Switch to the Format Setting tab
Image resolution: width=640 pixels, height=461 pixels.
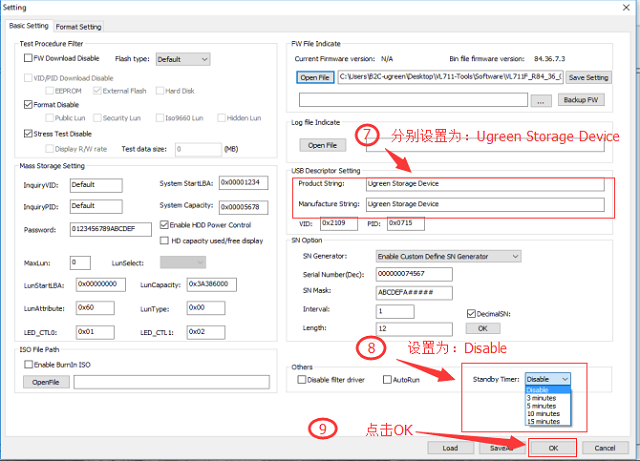[x=78, y=27]
